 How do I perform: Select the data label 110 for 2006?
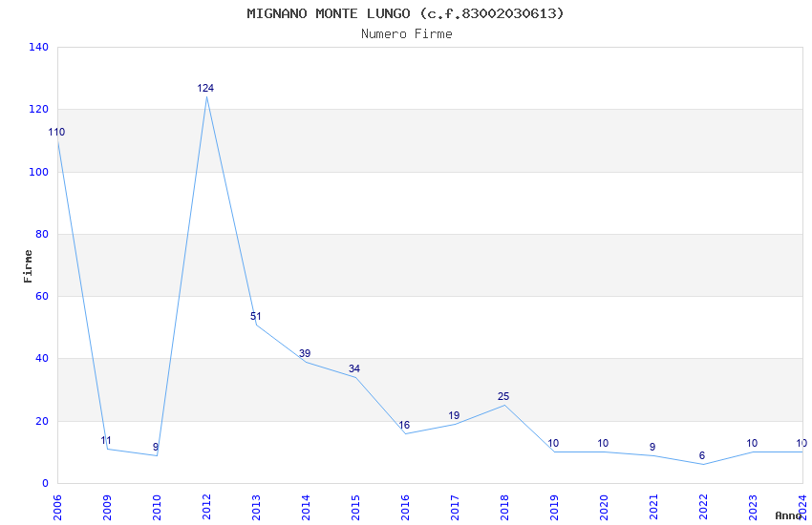(x=56, y=132)
